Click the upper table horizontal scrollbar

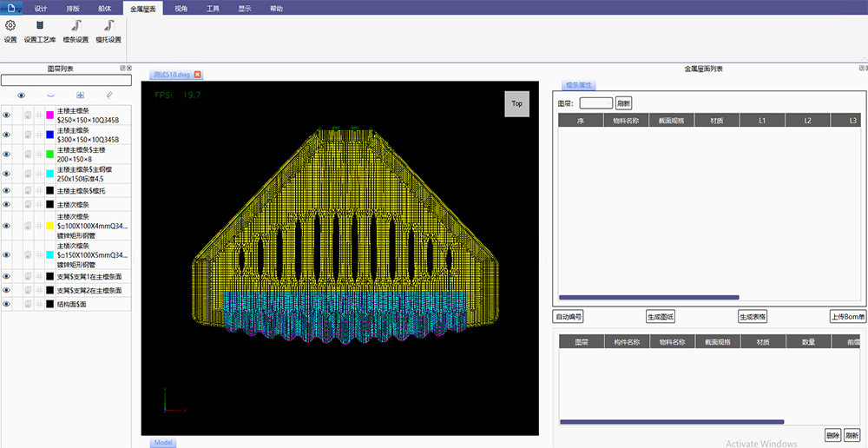click(648, 298)
